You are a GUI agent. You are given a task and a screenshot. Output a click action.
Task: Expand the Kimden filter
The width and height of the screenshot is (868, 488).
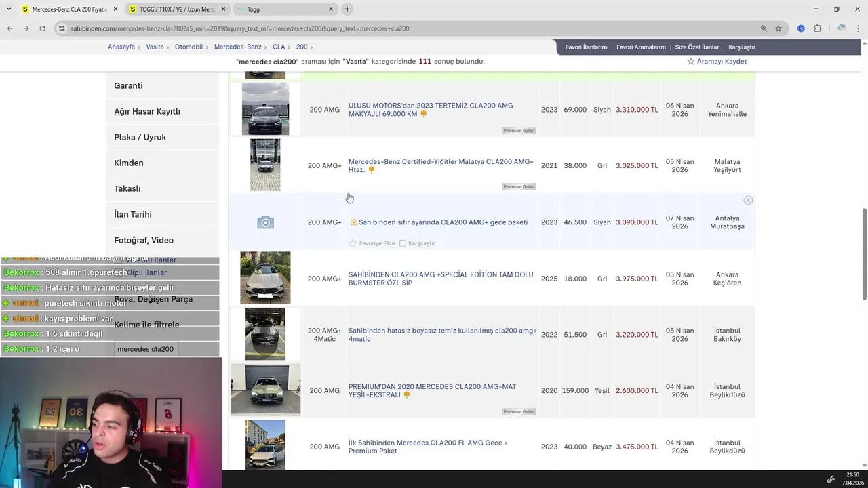(162, 163)
